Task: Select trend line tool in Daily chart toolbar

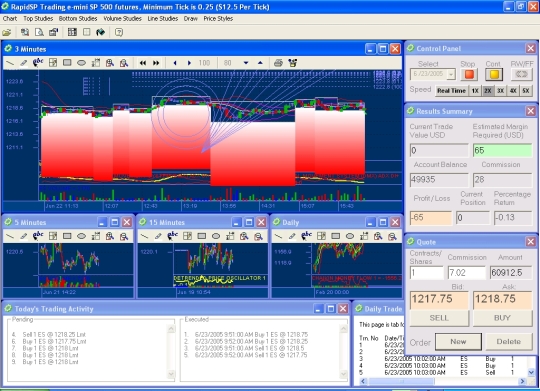Action: (278, 236)
